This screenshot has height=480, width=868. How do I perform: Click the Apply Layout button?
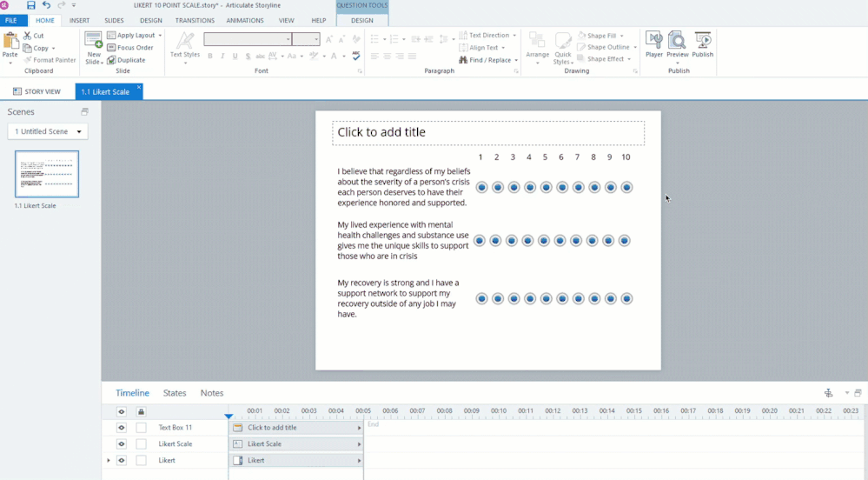click(135, 36)
